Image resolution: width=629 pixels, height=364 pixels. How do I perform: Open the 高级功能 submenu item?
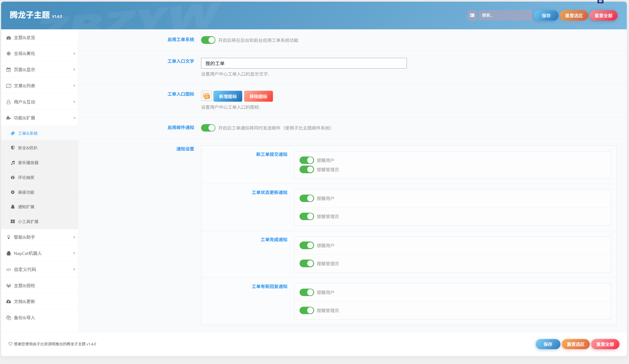(x=40, y=192)
